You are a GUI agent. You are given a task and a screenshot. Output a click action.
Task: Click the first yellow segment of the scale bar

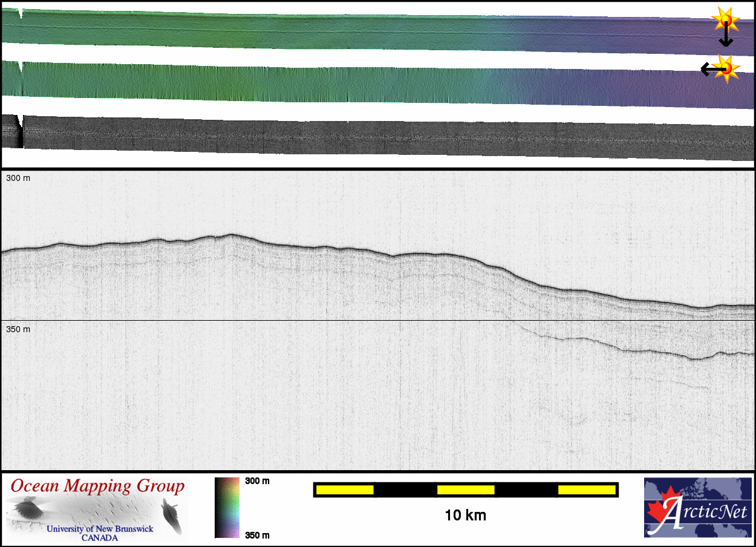345,490
